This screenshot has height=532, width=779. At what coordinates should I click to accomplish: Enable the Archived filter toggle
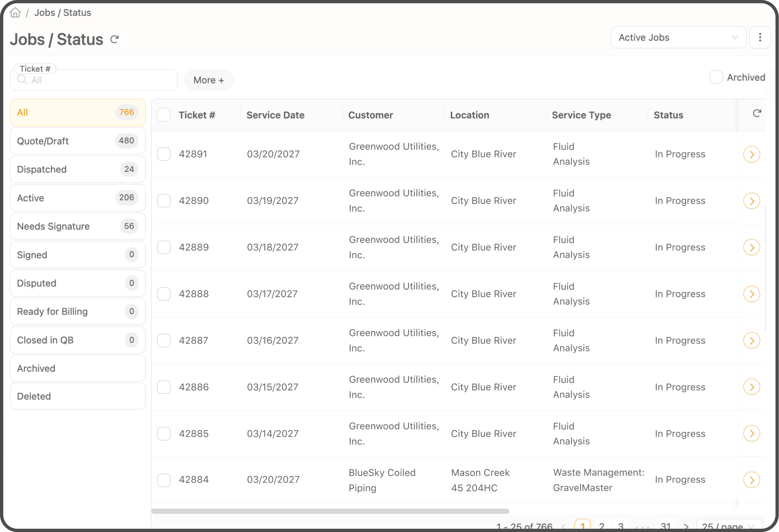point(716,78)
